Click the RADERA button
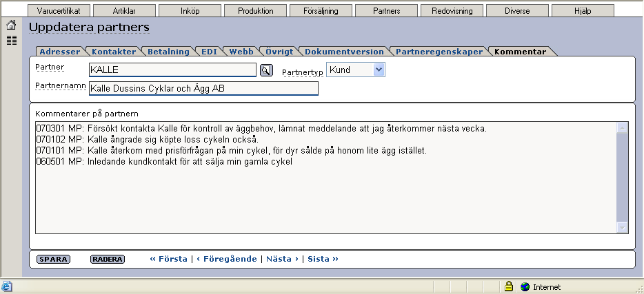 pyautogui.click(x=108, y=259)
